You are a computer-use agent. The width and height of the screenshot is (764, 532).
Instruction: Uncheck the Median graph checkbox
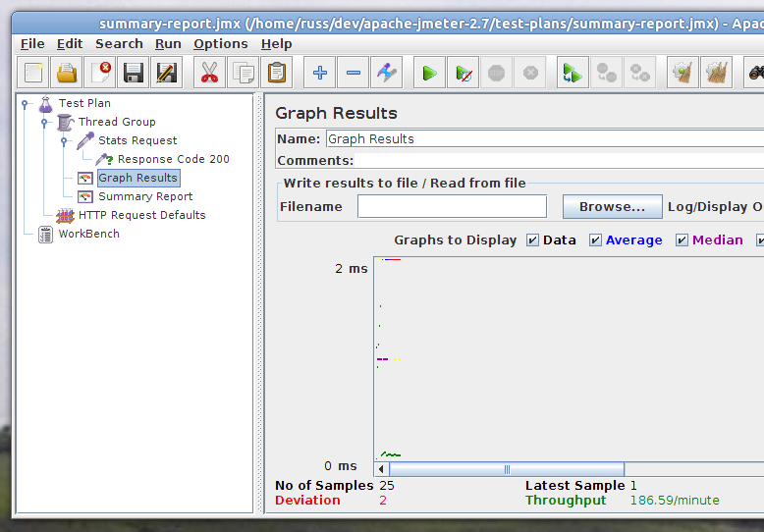[682, 239]
